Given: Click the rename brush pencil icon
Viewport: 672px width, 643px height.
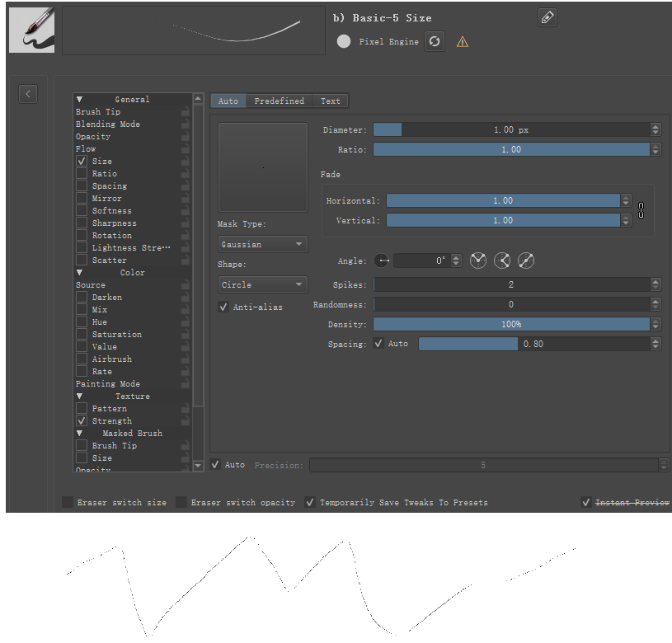Looking at the screenshot, I should (x=547, y=17).
